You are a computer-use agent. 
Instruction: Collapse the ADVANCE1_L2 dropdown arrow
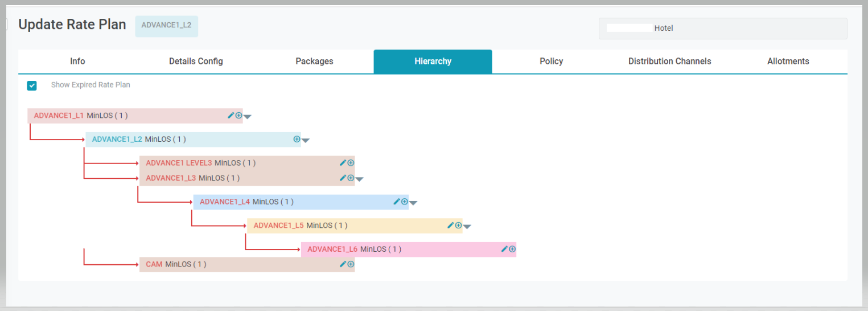pyautogui.click(x=306, y=140)
